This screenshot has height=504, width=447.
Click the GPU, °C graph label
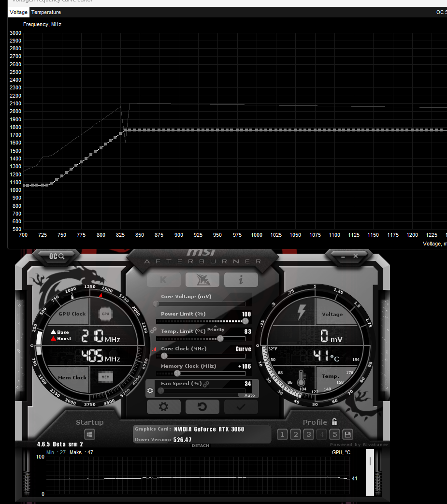point(341,452)
